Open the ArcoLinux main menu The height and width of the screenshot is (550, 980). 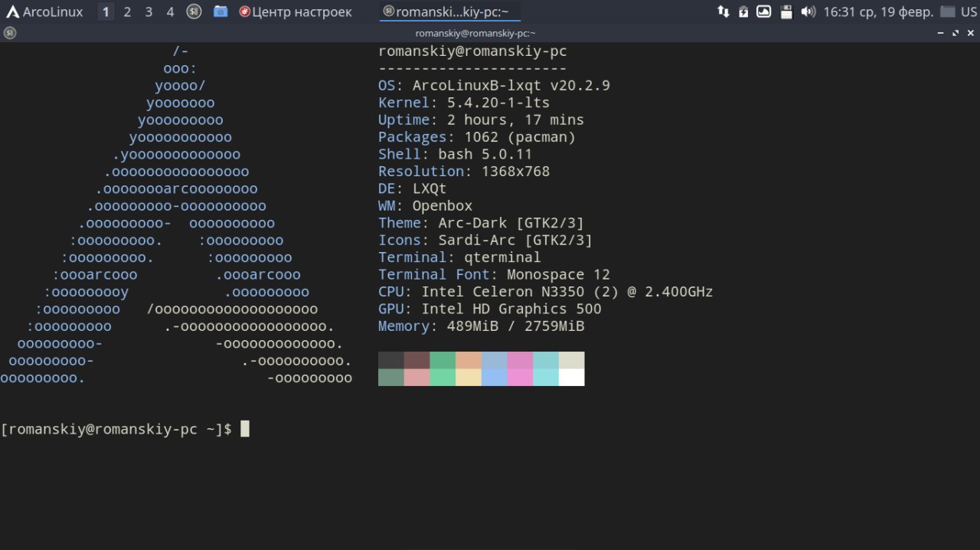[x=45, y=11]
